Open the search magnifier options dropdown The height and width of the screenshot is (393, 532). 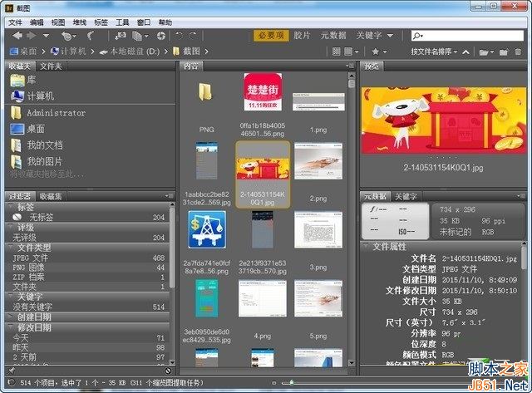(x=417, y=36)
